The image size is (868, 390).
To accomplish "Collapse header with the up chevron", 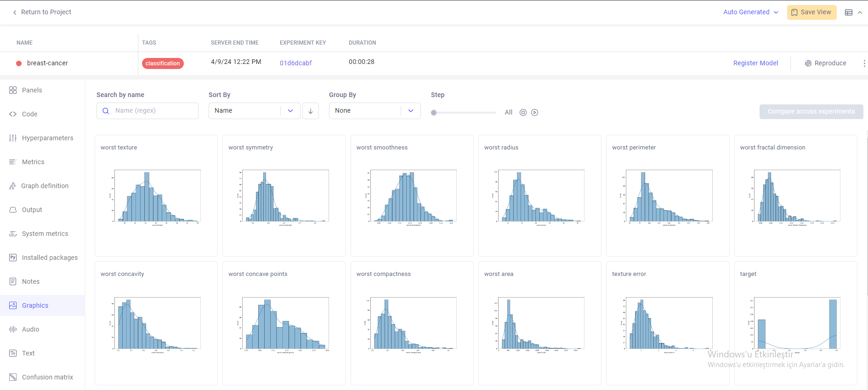I will (x=860, y=12).
